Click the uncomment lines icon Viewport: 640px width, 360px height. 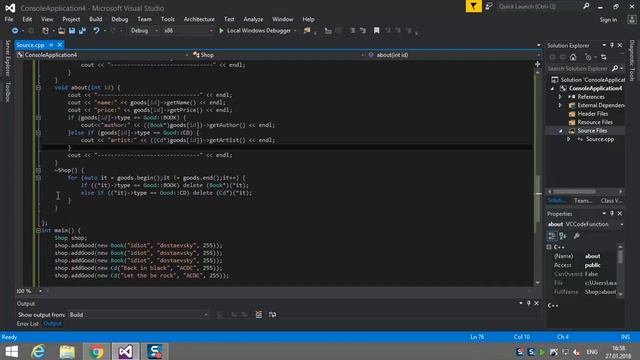pos(363,31)
